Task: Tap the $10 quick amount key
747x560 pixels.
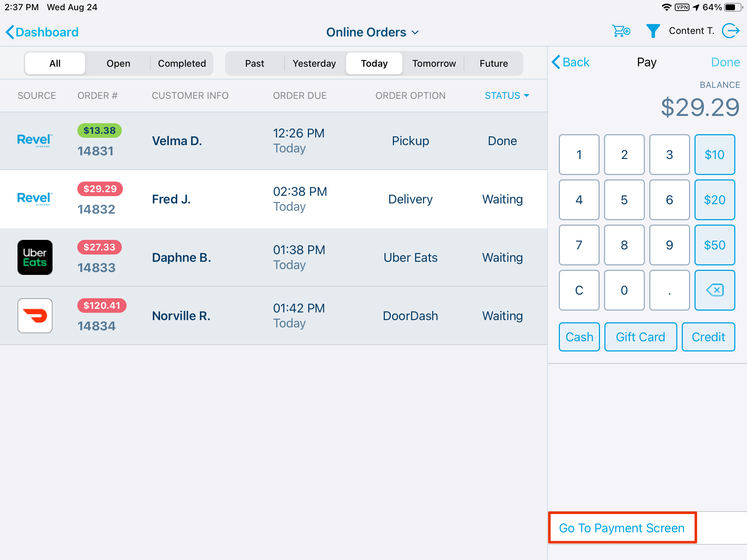Action: pos(715,155)
